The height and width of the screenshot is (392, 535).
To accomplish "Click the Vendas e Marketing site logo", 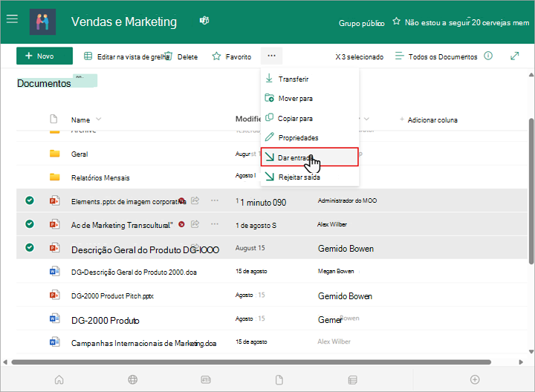I will (x=42, y=22).
